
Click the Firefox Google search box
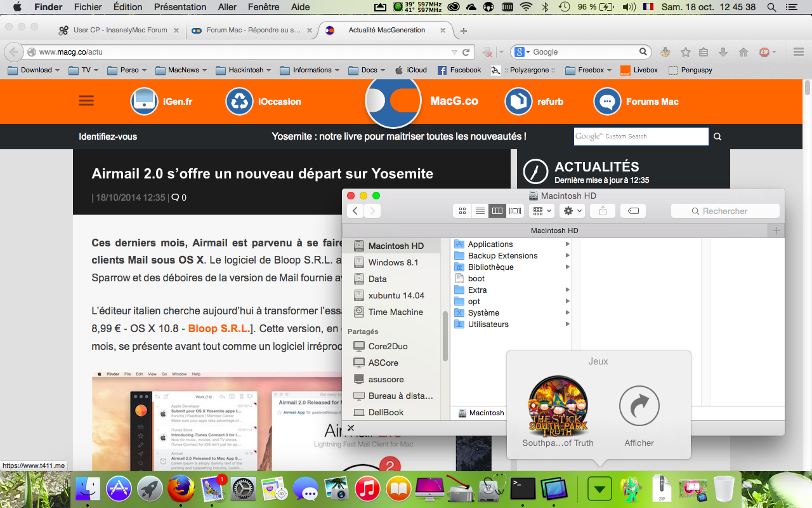(582, 52)
